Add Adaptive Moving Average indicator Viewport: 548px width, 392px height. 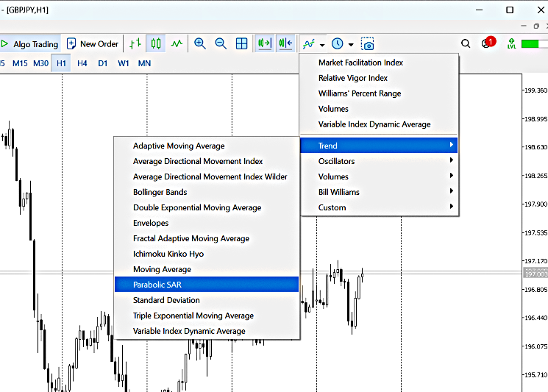click(207, 146)
